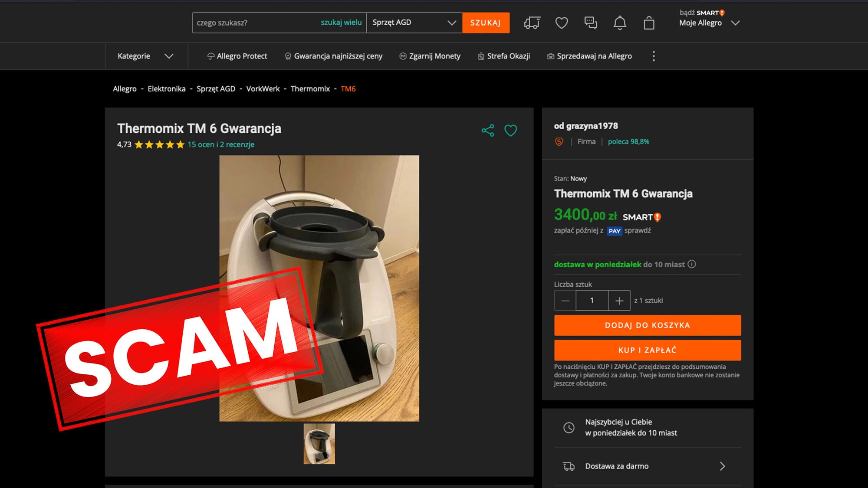Click the delivery info circle icon
Screen dimensions: 868x488
click(692, 264)
